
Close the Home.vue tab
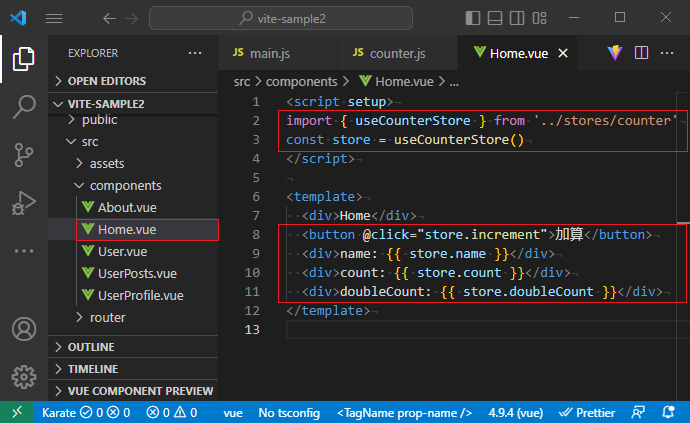click(x=563, y=53)
